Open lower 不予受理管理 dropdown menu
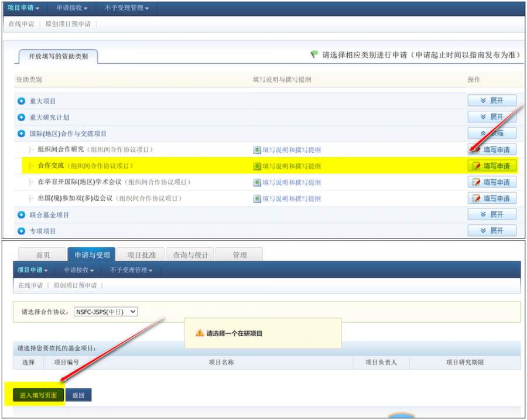The image size is (527, 420). (x=131, y=269)
